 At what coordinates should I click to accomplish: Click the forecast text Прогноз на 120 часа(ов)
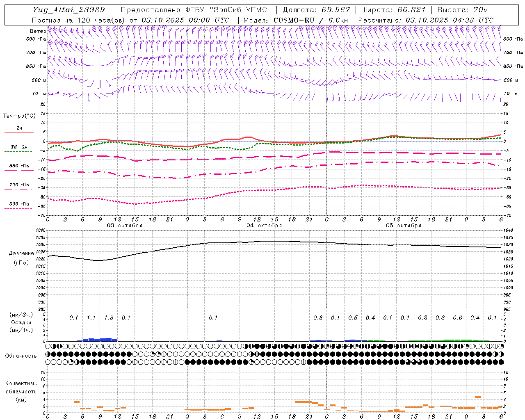(x=79, y=20)
